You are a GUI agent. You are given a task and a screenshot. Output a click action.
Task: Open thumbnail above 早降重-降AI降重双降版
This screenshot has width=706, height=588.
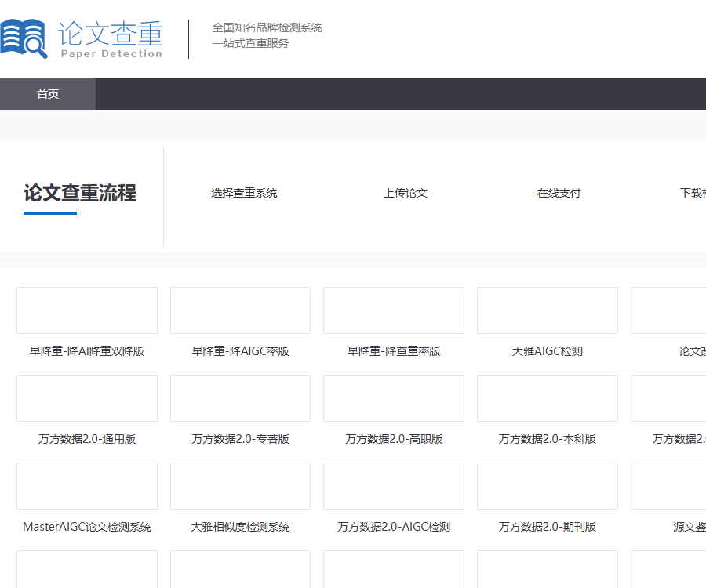click(87, 310)
